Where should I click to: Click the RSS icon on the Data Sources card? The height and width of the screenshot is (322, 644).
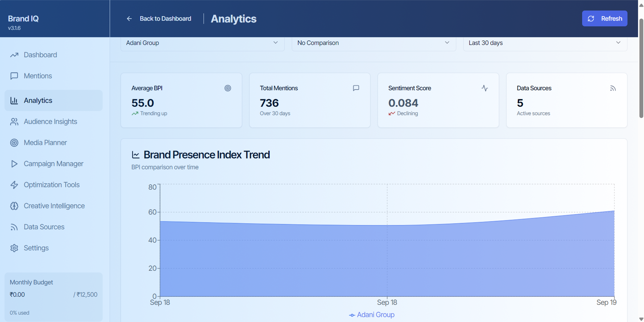pos(613,88)
